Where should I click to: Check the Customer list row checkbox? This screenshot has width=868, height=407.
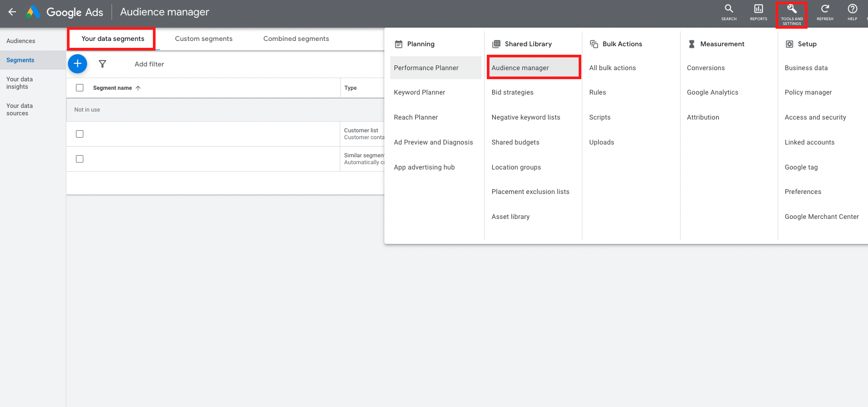[80, 134]
